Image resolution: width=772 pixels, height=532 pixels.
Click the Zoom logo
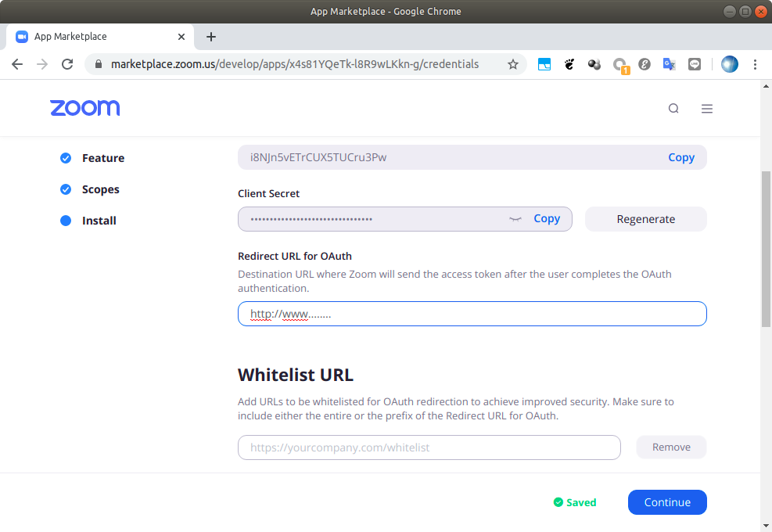pyautogui.click(x=84, y=108)
